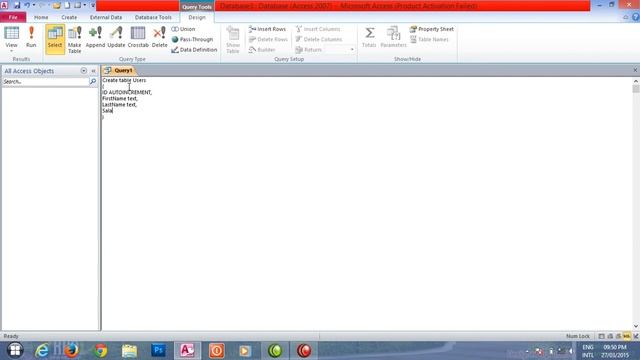Switch to the Create ribbon tab
The image size is (640, 360).
coord(69,17)
